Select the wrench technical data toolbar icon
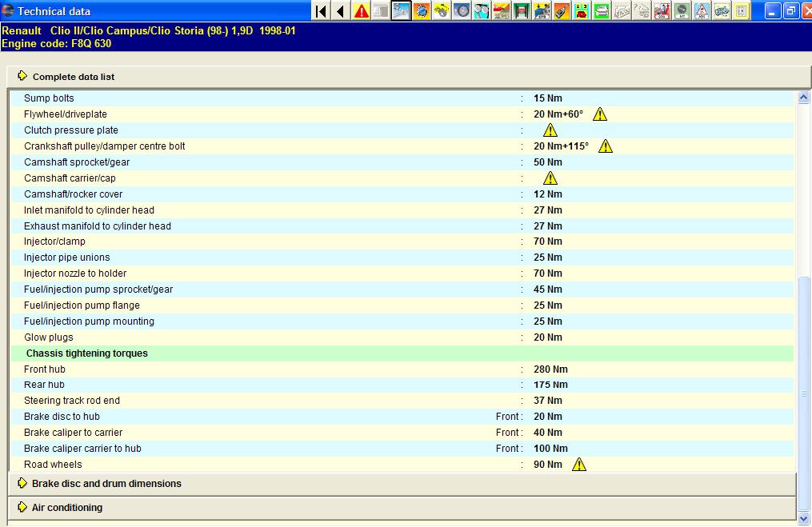Viewport: 812px width, 527px height. [x=401, y=11]
